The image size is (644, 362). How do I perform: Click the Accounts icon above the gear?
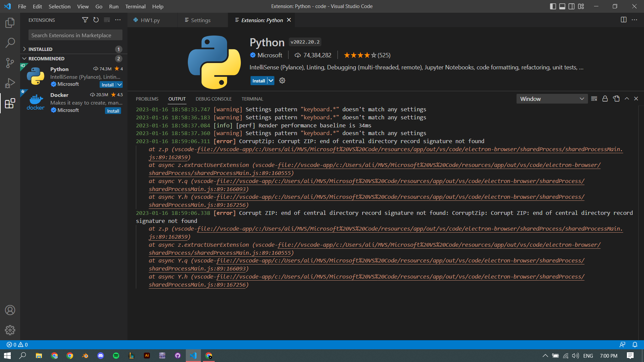(10, 310)
